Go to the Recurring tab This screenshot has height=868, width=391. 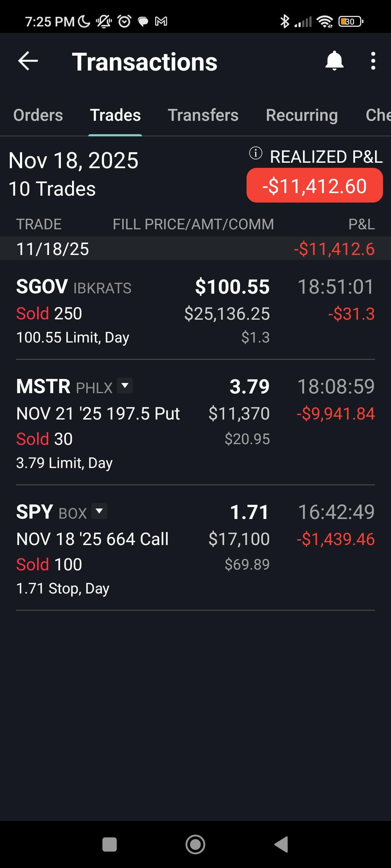pos(302,115)
